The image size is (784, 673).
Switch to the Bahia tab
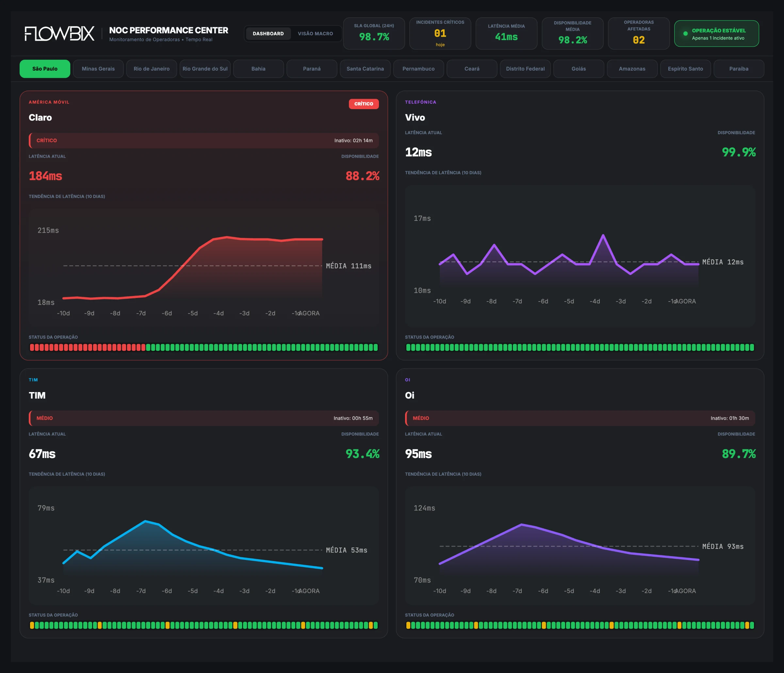[258, 69]
